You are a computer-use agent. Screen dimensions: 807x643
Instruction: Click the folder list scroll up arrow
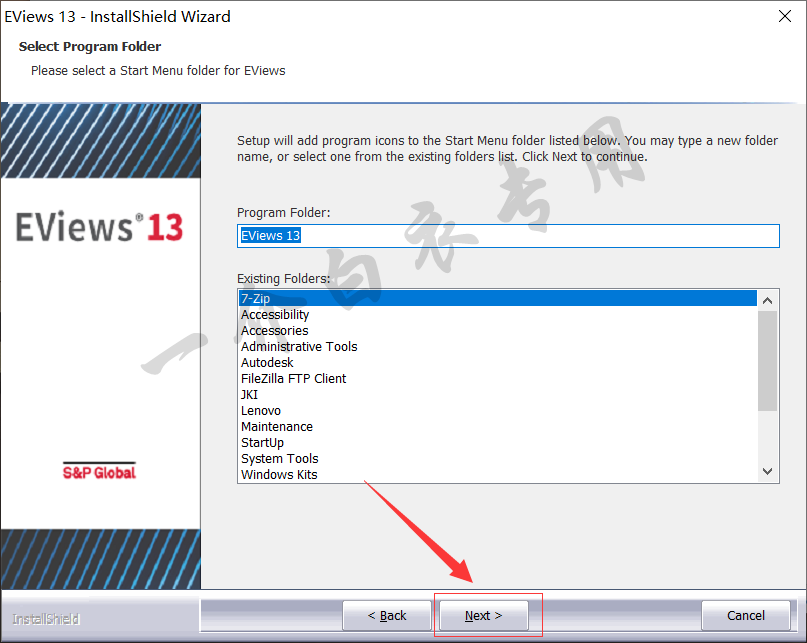(x=767, y=301)
